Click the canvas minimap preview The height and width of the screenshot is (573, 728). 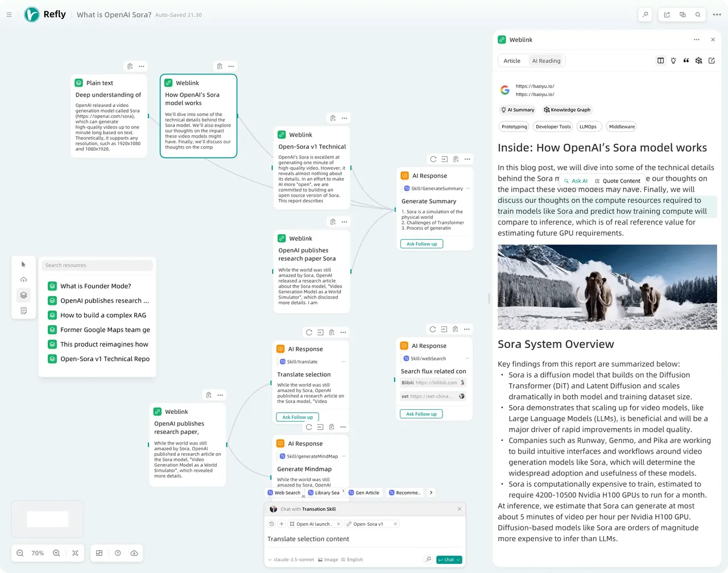(48, 518)
